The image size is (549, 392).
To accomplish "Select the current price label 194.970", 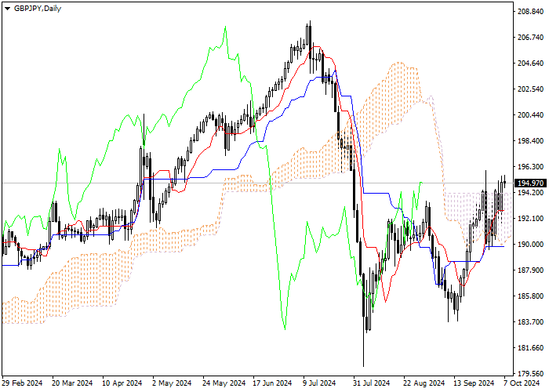I will click(x=530, y=183).
